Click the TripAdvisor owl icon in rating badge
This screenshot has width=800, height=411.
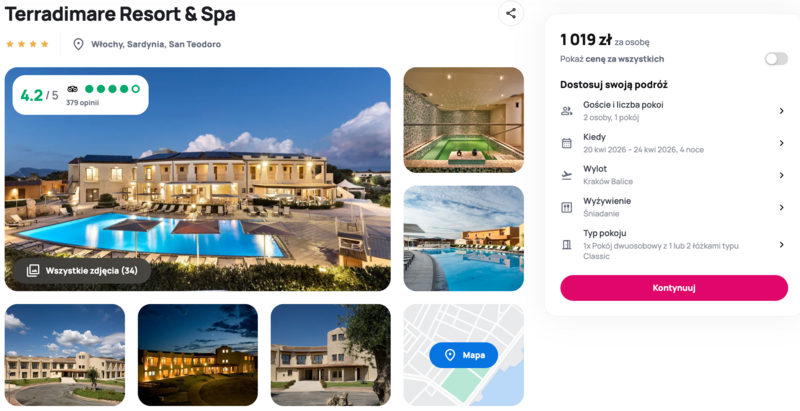tap(72, 89)
